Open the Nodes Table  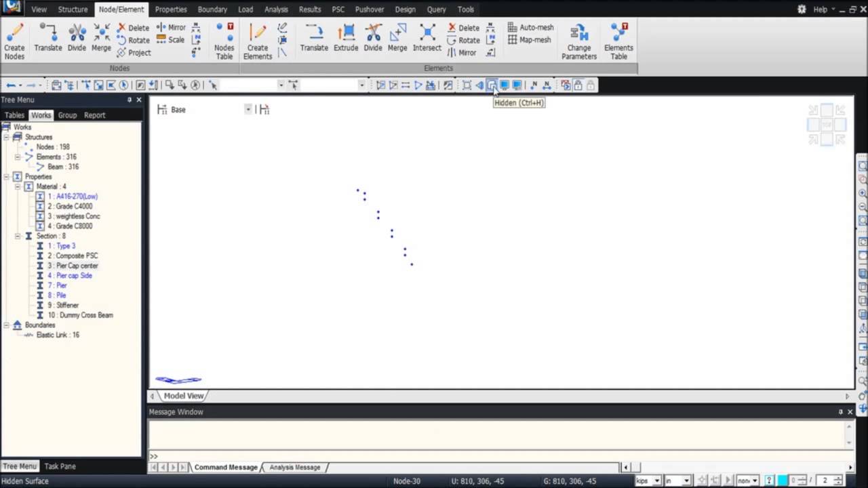click(224, 41)
